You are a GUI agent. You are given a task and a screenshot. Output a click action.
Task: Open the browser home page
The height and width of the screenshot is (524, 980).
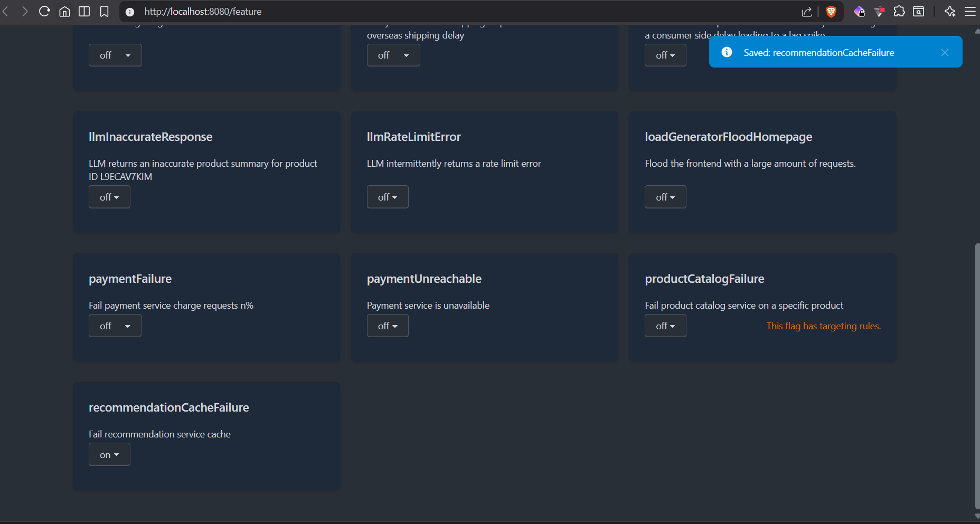(x=64, y=12)
